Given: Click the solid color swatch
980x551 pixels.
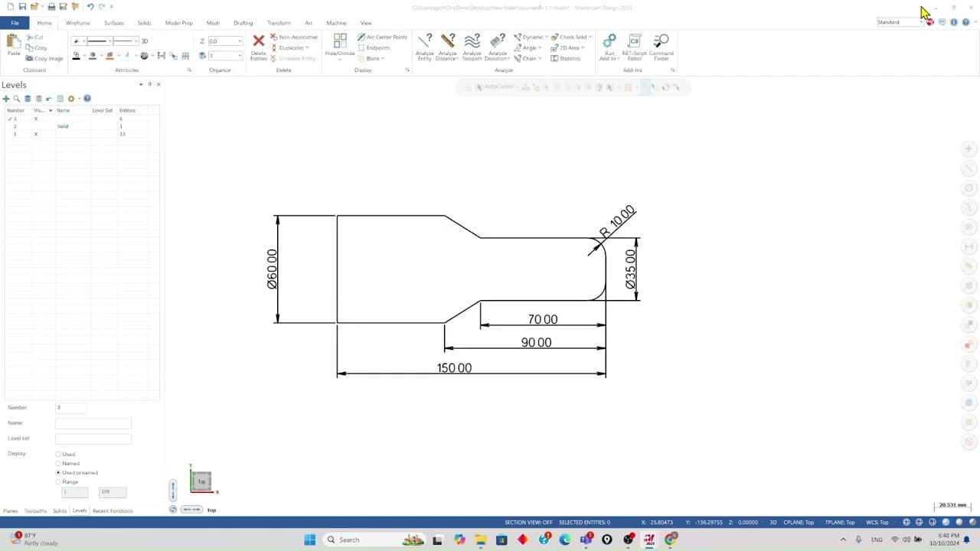Looking at the screenshot, I should pos(109,56).
